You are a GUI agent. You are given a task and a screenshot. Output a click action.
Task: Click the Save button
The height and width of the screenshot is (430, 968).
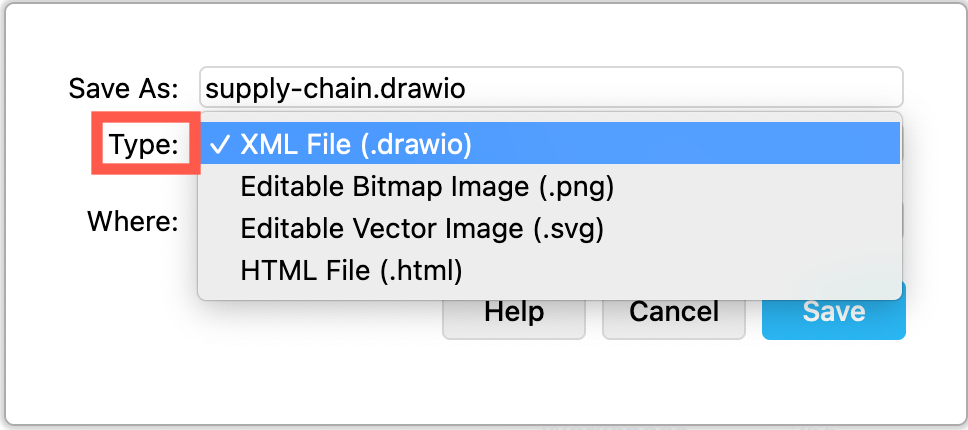(x=833, y=311)
